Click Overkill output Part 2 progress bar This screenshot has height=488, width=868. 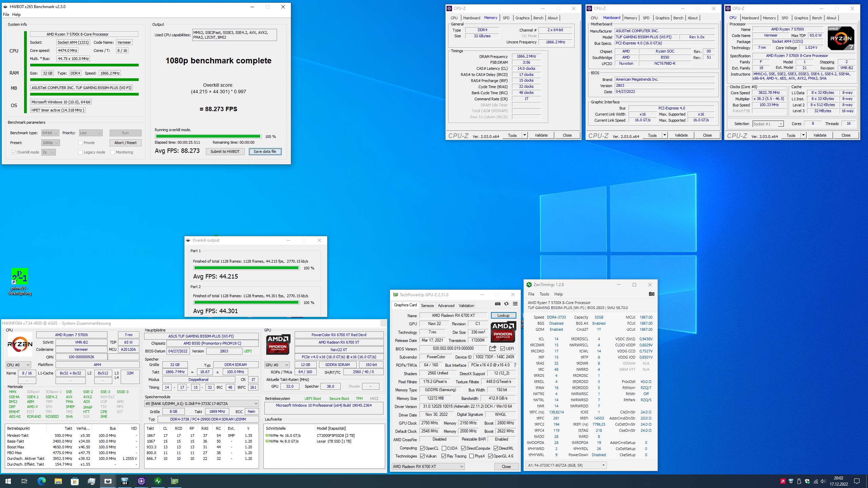[246, 302]
